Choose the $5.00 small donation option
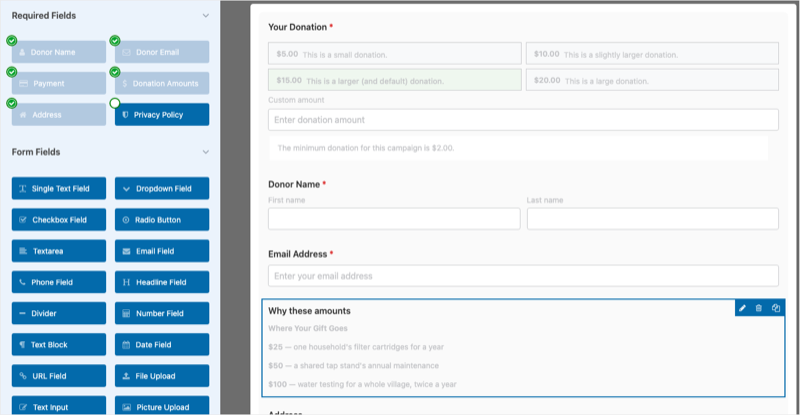800x415 pixels. click(395, 54)
